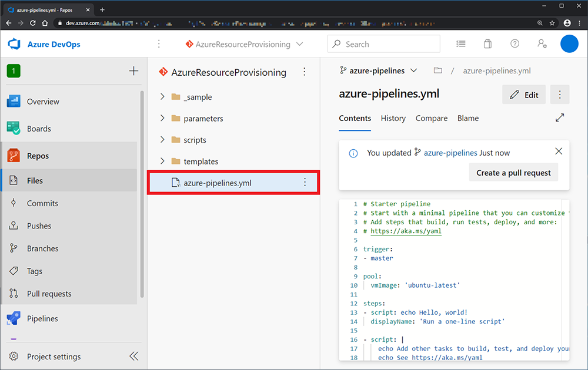Click the Azure DevOps logo icon

14,44
